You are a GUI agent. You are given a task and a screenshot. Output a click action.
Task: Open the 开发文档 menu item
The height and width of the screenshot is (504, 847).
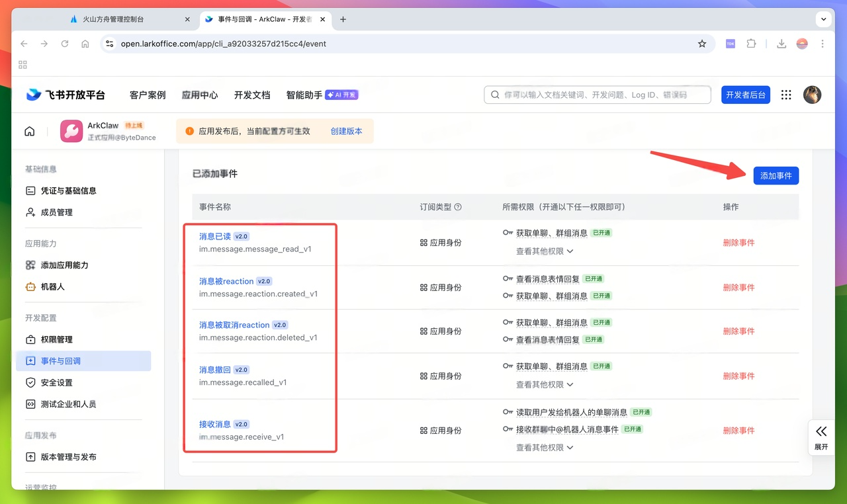tap(251, 95)
